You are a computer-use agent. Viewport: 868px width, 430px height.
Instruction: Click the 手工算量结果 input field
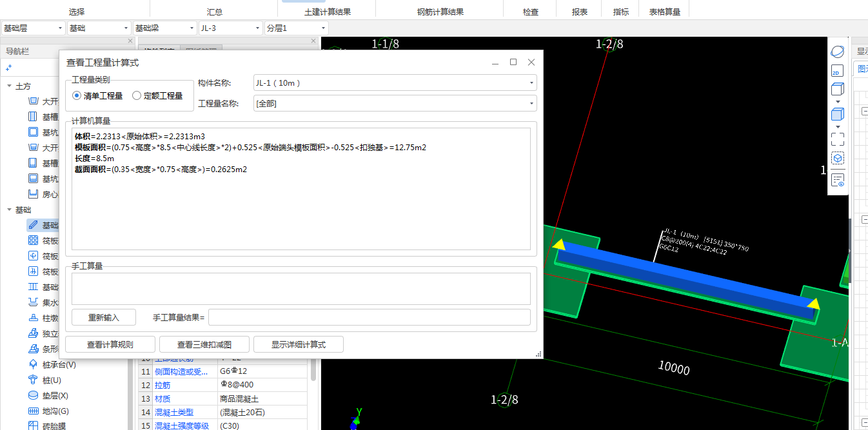pyautogui.click(x=370, y=317)
